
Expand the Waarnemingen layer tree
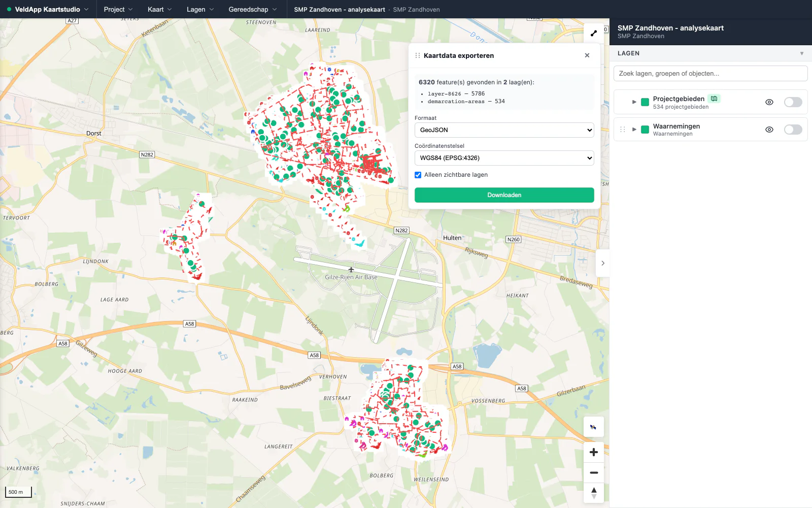tap(634, 130)
